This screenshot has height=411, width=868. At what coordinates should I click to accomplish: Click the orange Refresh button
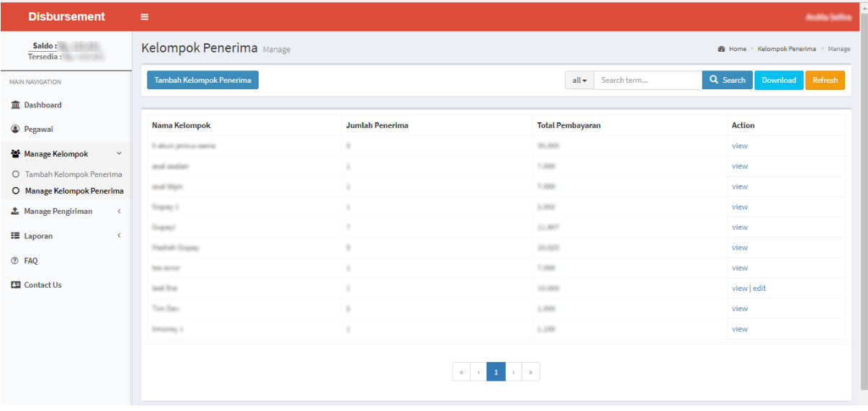click(x=825, y=80)
